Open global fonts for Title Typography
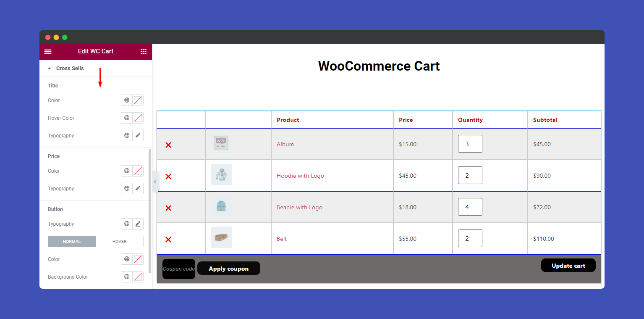 (127, 136)
